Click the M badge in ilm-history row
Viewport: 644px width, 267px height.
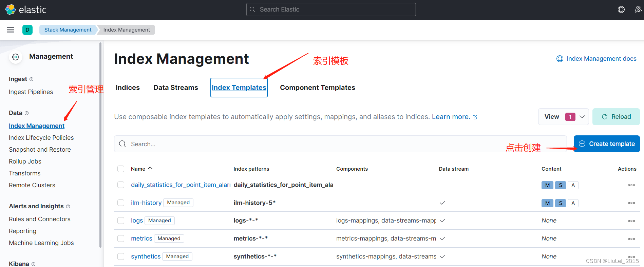coord(547,203)
